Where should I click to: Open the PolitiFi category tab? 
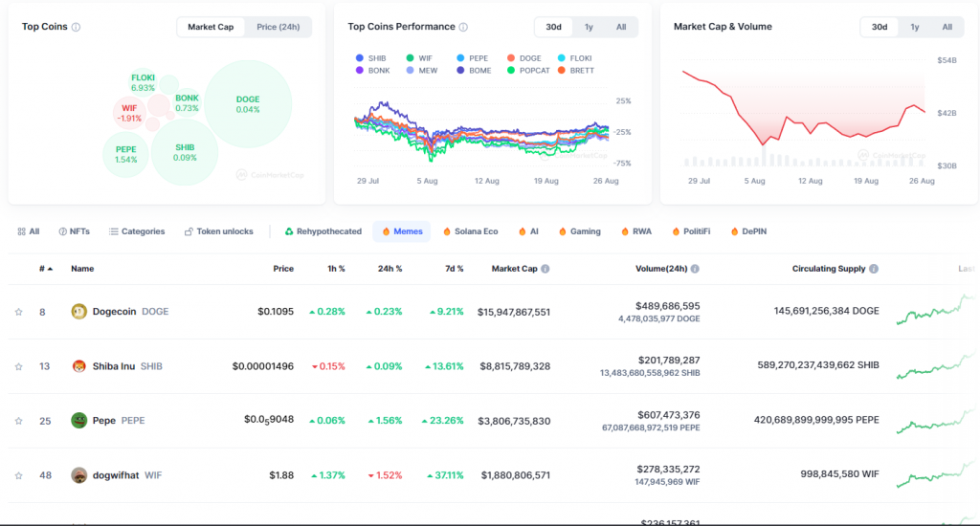click(x=691, y=231)
